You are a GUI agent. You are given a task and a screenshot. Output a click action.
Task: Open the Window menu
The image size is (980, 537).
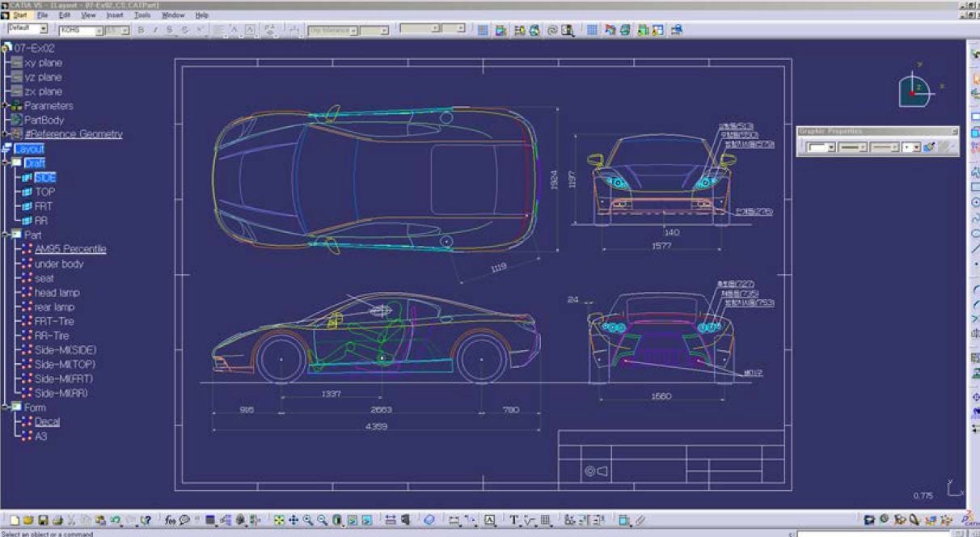[173, 15]
